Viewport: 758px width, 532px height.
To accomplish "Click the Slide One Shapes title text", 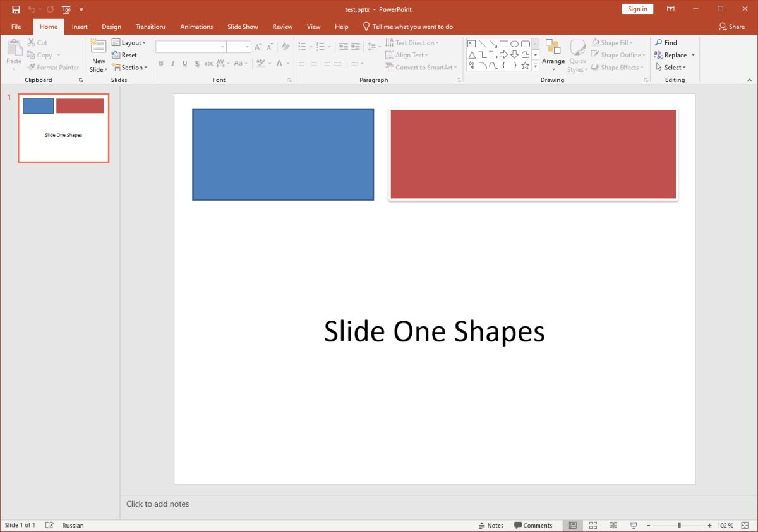I will click(435, 331).
